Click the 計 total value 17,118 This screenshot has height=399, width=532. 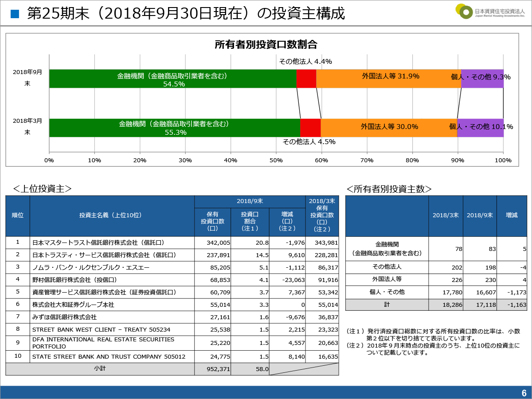(x=480, y=305)
